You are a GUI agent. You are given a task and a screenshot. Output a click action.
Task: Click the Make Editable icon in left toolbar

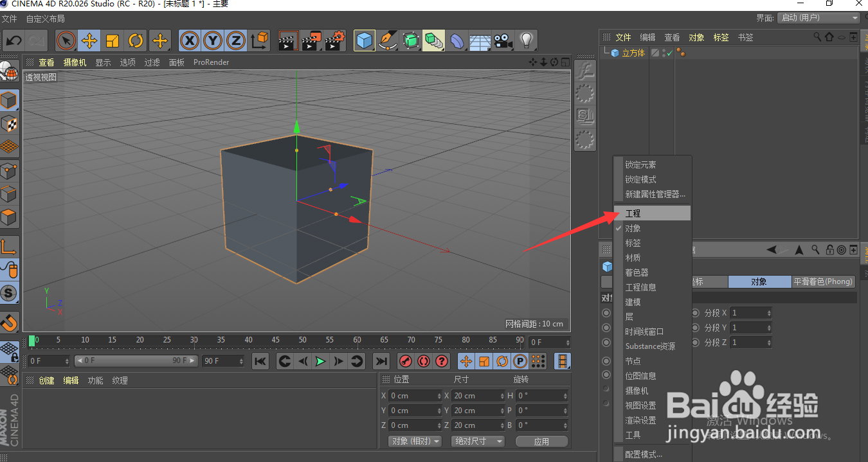[x=9, y=71]
